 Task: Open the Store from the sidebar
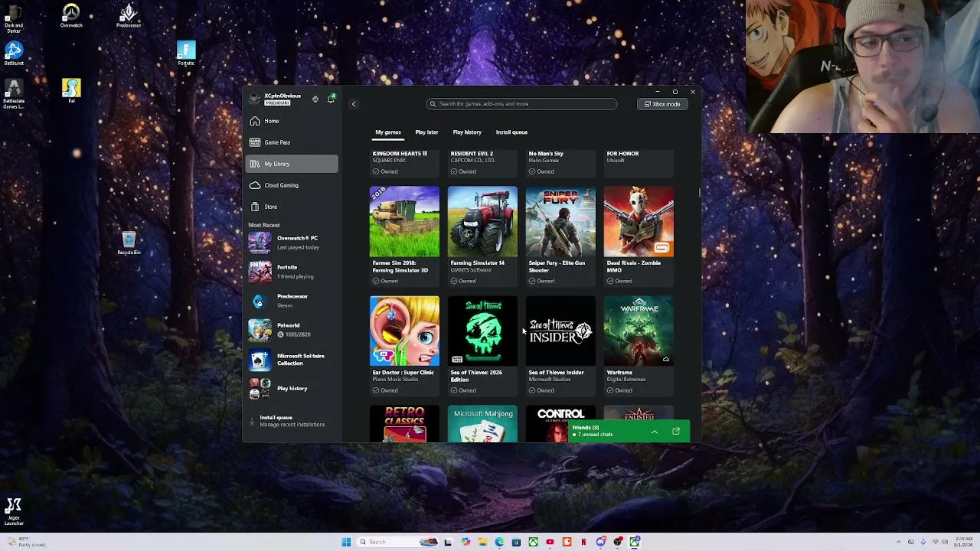coord(292,207)
